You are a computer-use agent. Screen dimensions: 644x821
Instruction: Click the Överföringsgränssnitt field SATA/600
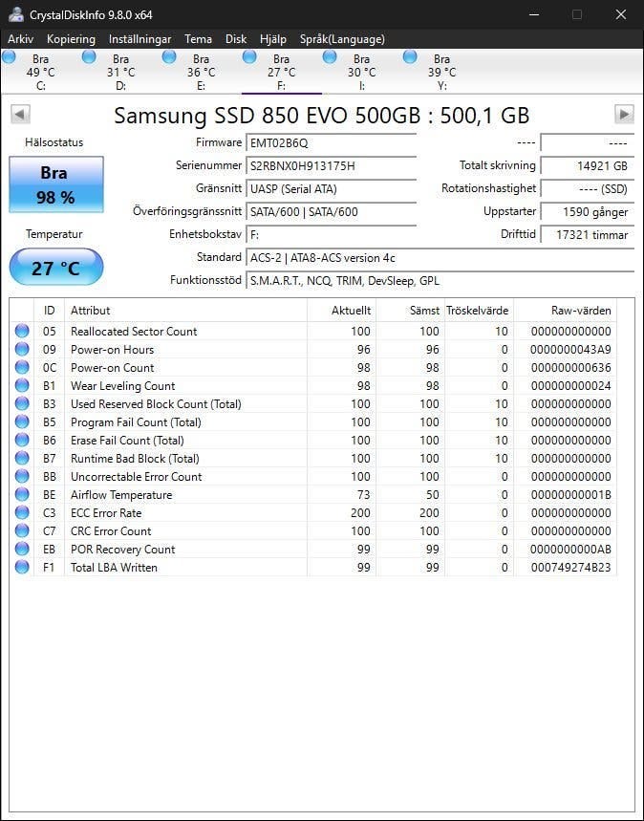click(x=331, y=212)
